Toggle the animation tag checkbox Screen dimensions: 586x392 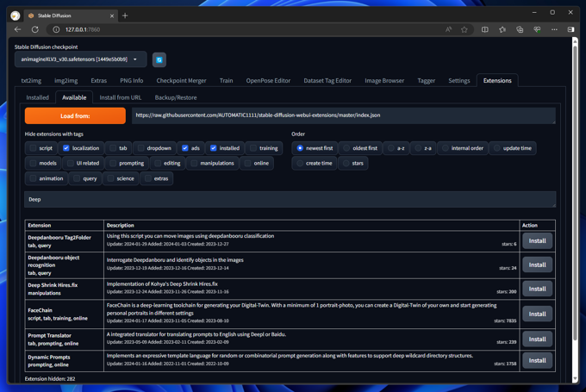pos(33,178)
